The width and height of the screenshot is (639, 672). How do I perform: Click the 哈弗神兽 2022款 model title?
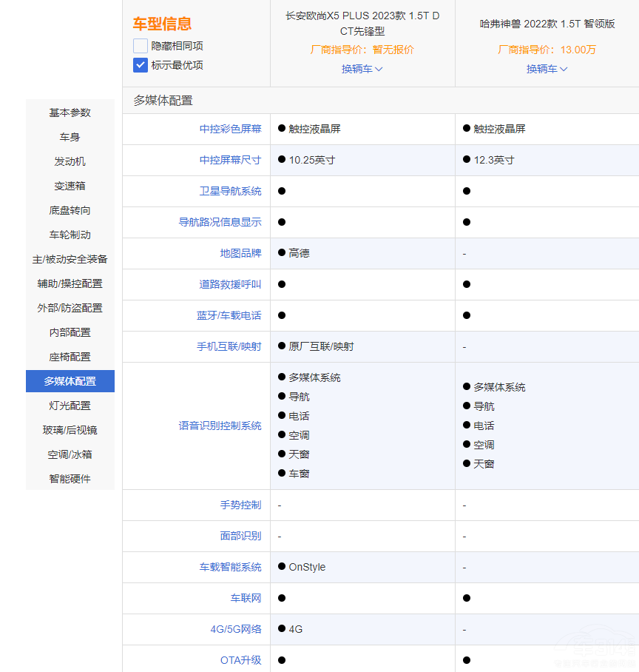547,24
